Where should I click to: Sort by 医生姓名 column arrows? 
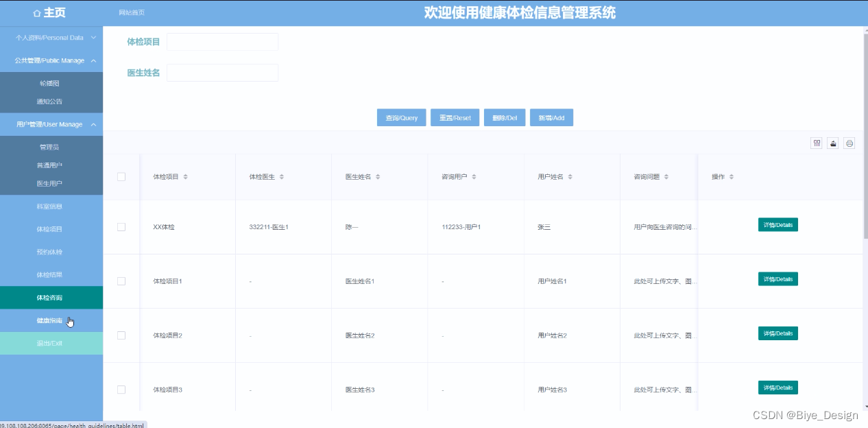[x=378, y=177]
